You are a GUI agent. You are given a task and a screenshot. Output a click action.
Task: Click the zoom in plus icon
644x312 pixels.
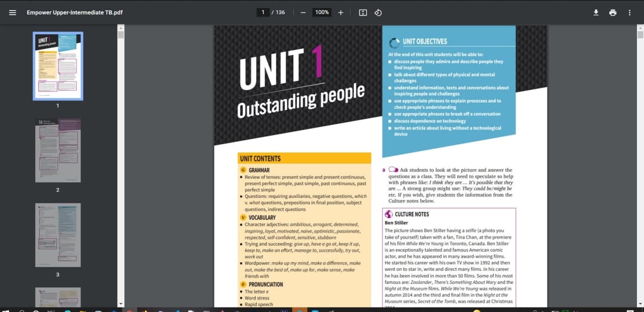click(x=341, y=13)
